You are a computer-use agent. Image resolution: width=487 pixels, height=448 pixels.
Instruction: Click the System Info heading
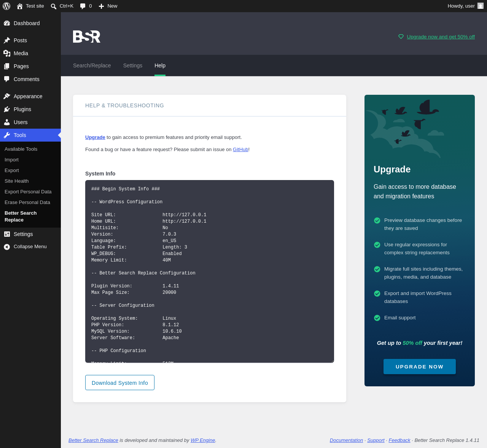click(x=100, y=174)
